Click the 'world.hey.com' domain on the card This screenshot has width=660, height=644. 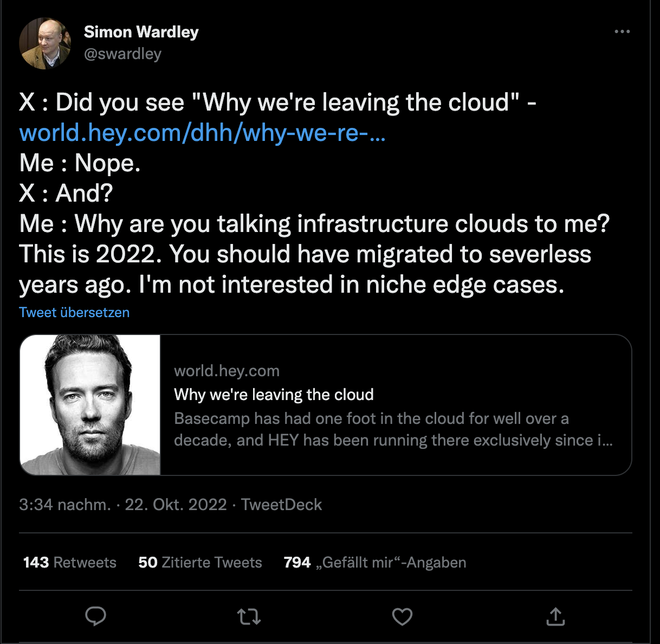click(x=227, y=371)
